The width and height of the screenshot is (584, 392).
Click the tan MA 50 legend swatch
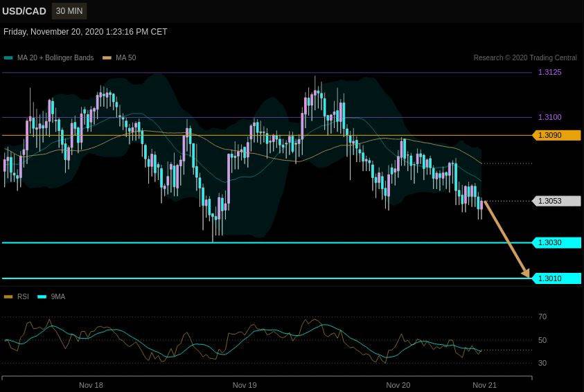click(x=107, y=57)
